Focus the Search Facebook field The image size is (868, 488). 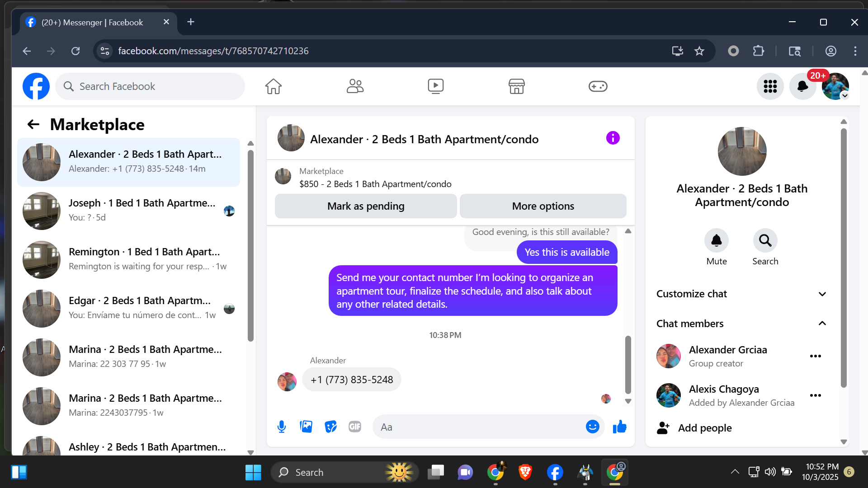click(x=150, y=86)
